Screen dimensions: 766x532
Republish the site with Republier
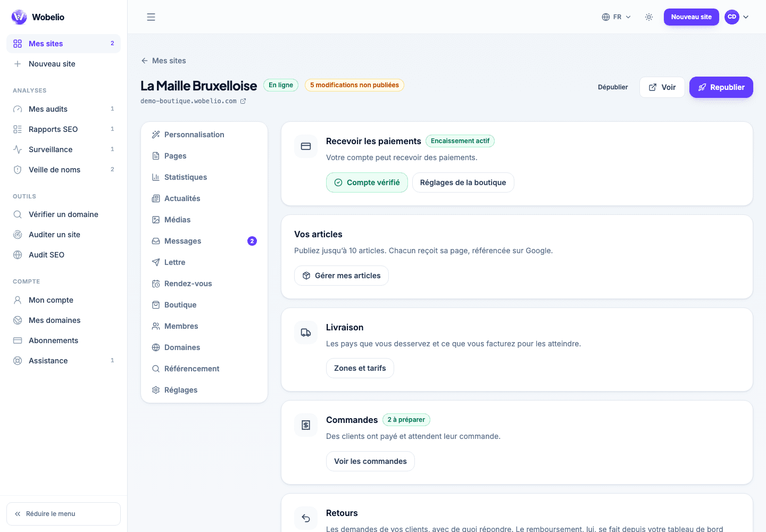(721, 87)
